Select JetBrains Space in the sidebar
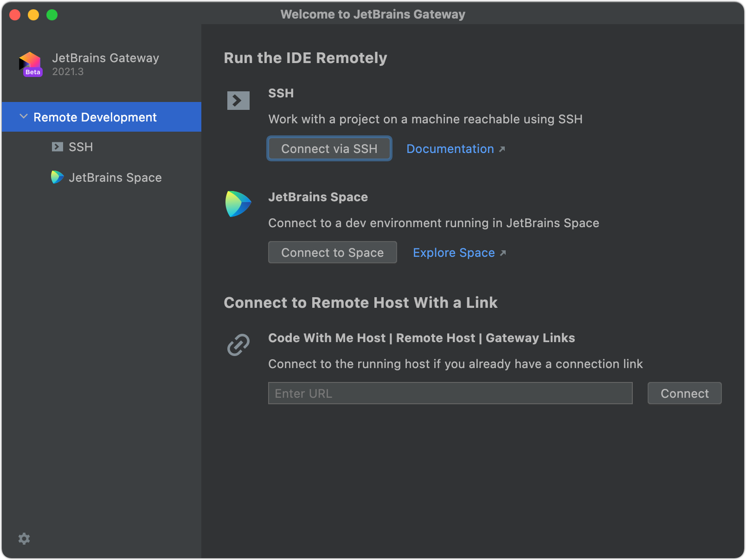The width and height of the screenshot is (746, 560). (x=116, y=177)
